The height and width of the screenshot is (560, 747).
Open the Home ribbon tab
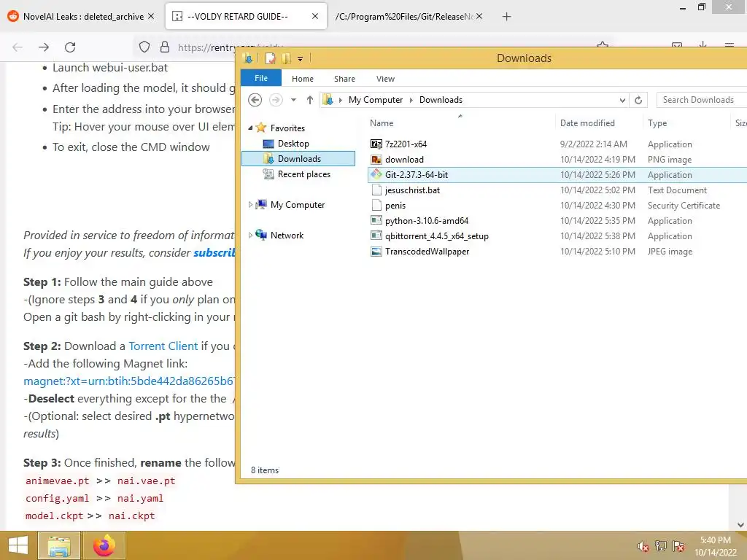303,79
